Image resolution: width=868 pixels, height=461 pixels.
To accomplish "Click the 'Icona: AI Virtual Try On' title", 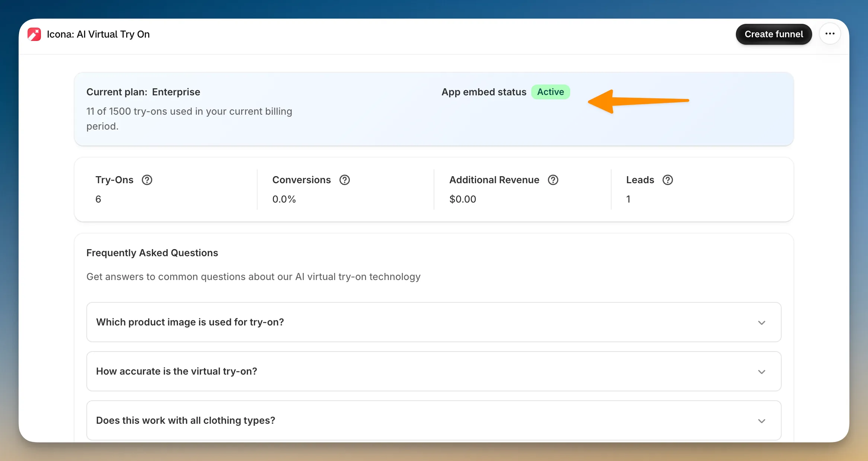I will coord(98,34).
